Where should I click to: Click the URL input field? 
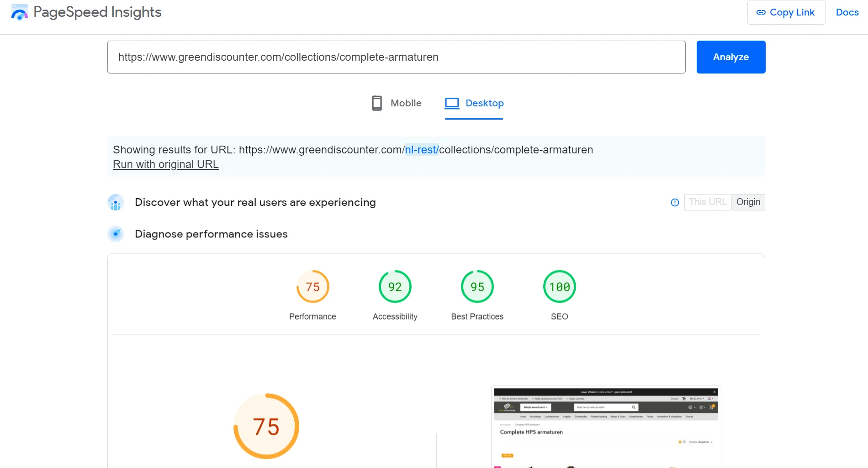click(396, 57)
